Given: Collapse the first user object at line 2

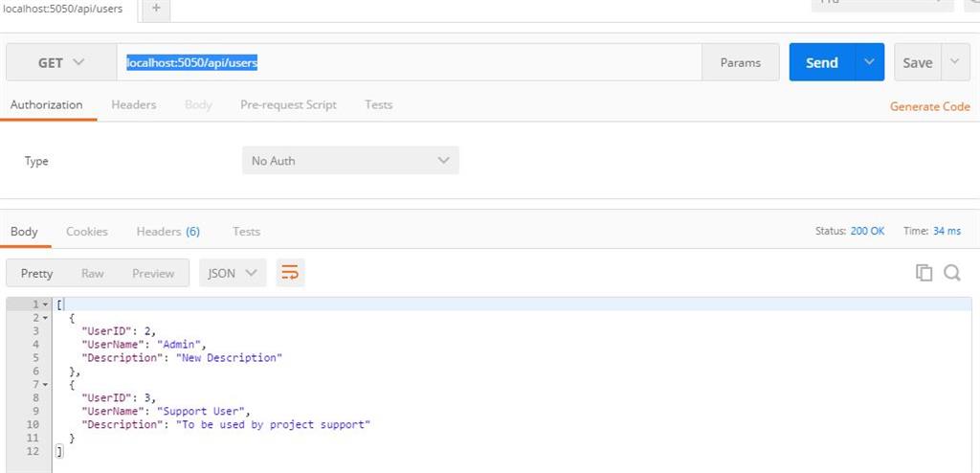Looking at the screenshot, I should (x=44, y=317).
